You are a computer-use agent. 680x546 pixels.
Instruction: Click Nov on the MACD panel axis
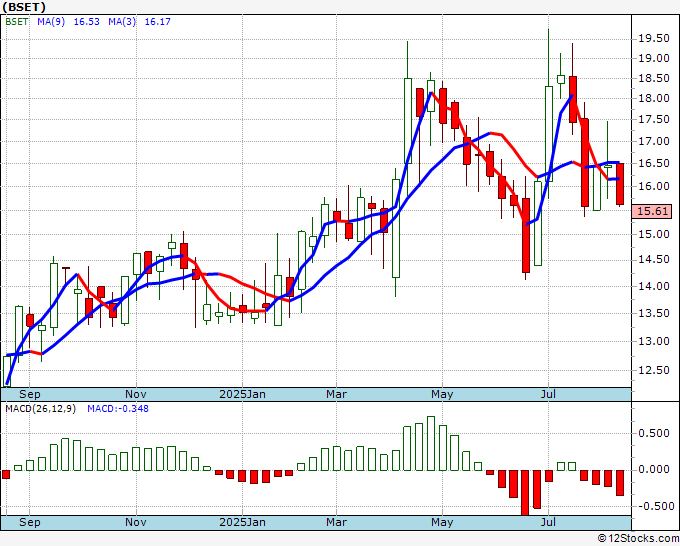136,522
